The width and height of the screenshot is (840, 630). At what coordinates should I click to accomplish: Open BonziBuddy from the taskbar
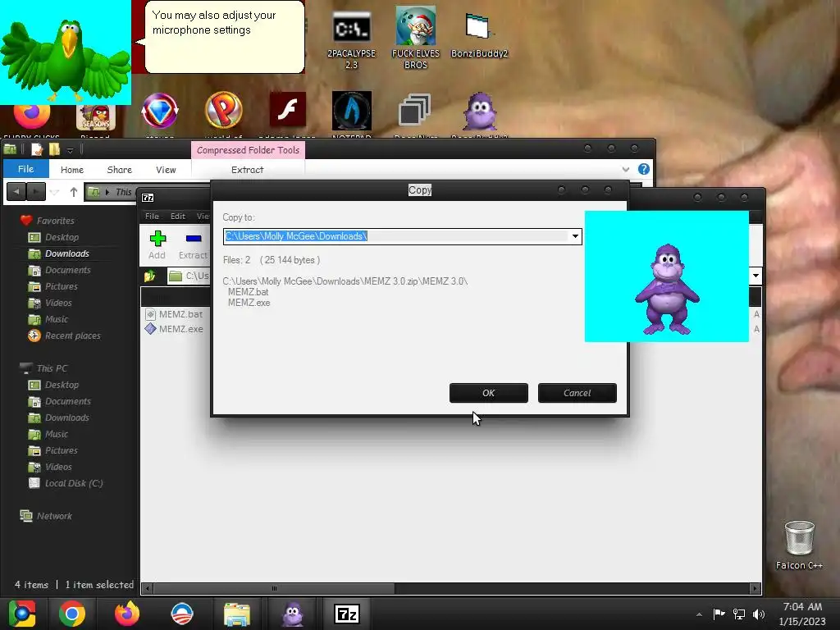point(293,614)
